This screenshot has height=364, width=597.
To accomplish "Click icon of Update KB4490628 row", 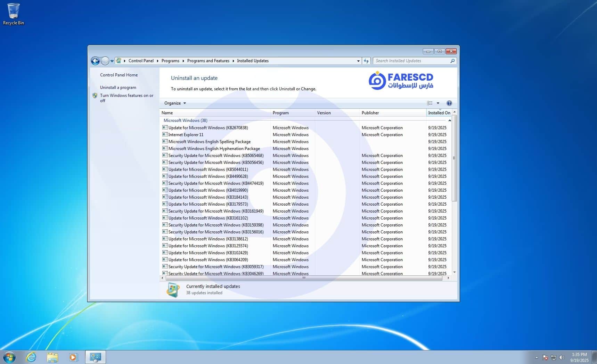I will pyautogui.click(x=165, y=176).
